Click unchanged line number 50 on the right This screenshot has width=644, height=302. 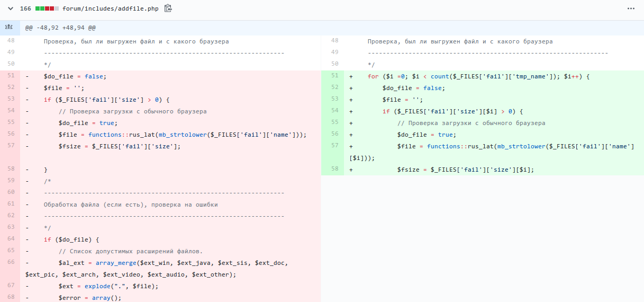coord(334,64)
